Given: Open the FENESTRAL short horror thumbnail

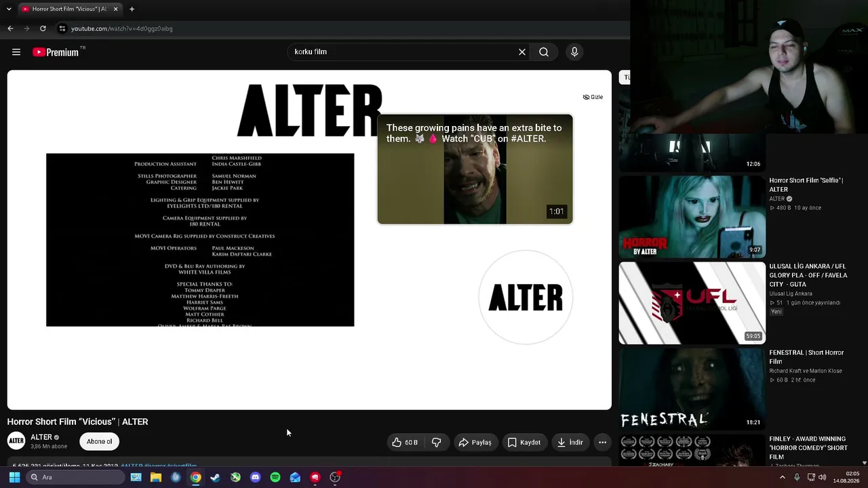Looking at the screenshot, I should pos(692,389).
